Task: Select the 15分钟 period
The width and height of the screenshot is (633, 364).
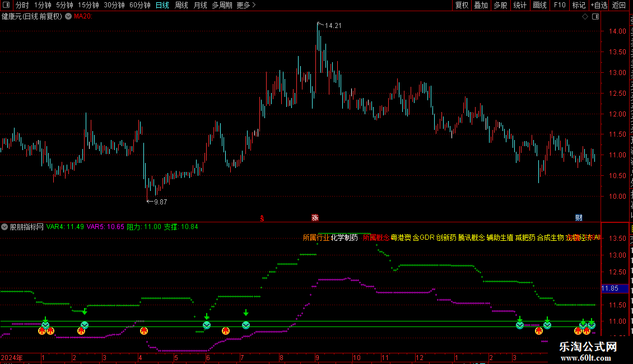Action: point(89,5)
